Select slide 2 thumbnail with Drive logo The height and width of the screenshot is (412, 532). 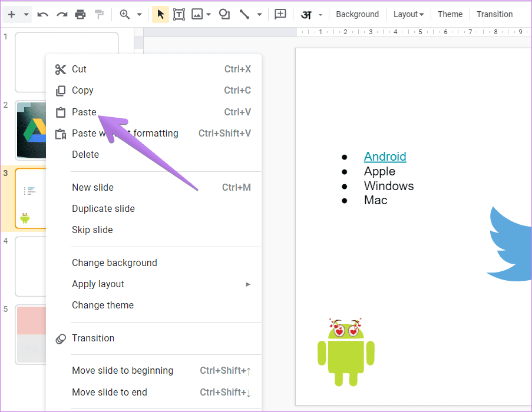click(31, 131)
